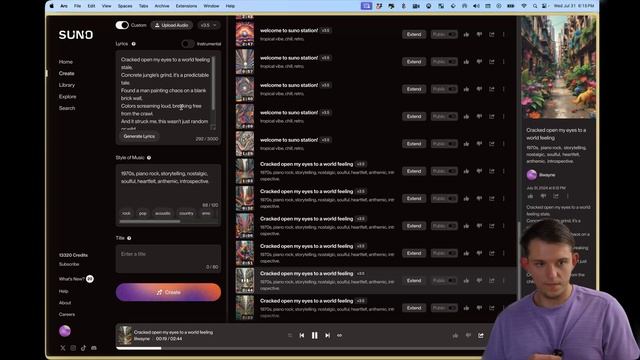The height and width of the screenshot is (360, 640).
Task: Open the volume icon in menu bar
Action: [x=476, y=6]
